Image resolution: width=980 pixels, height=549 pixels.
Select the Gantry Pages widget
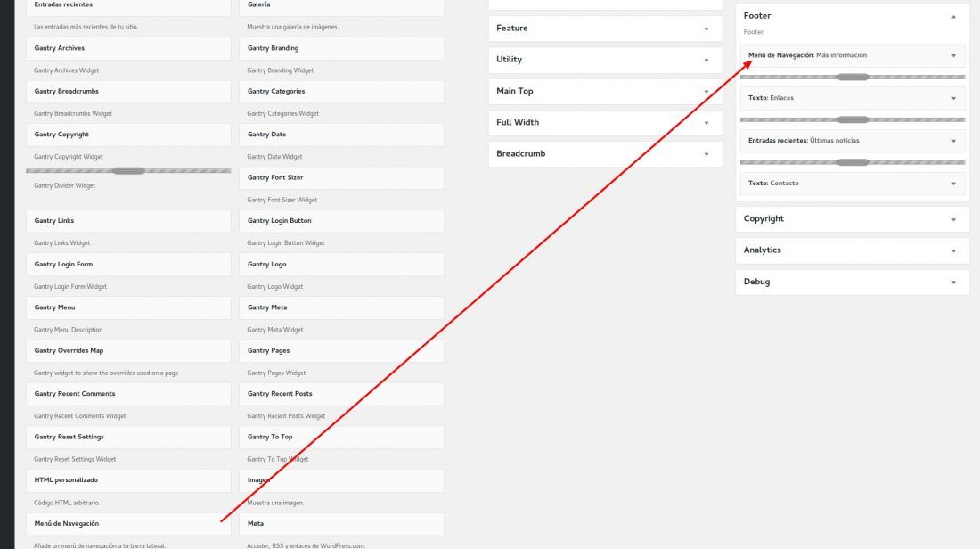click(341, 351)
